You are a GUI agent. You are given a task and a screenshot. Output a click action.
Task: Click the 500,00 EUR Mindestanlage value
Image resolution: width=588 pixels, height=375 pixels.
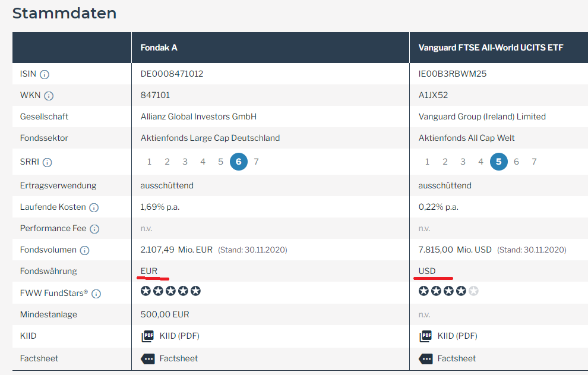tap(165, 314)
